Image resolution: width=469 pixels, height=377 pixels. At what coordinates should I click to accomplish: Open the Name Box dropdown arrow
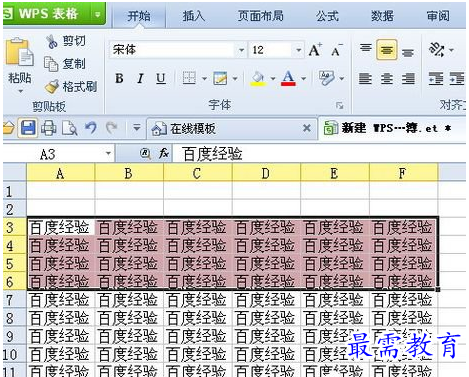coord(108,154)
